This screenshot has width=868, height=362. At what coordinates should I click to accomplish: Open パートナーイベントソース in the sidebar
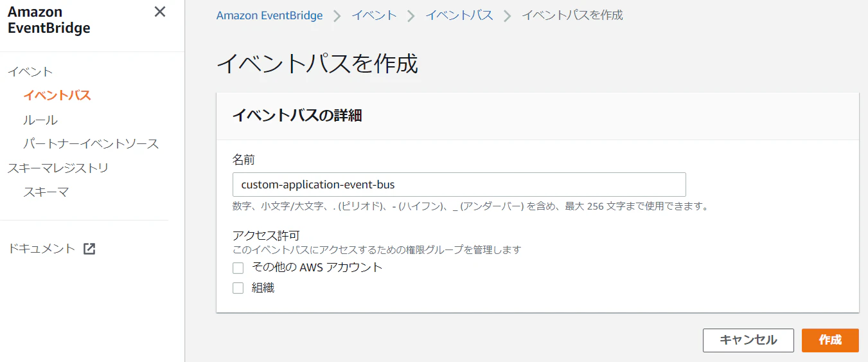pyautogui.click(x=91, y=144)
